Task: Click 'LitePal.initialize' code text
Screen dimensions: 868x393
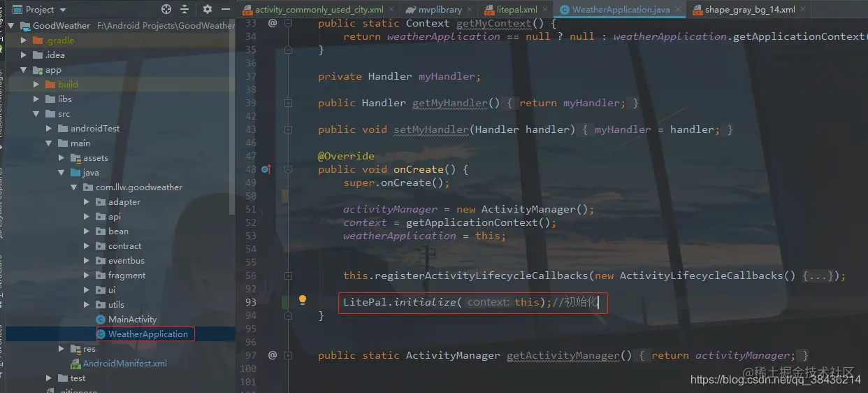Action: [x=400, y=302]
